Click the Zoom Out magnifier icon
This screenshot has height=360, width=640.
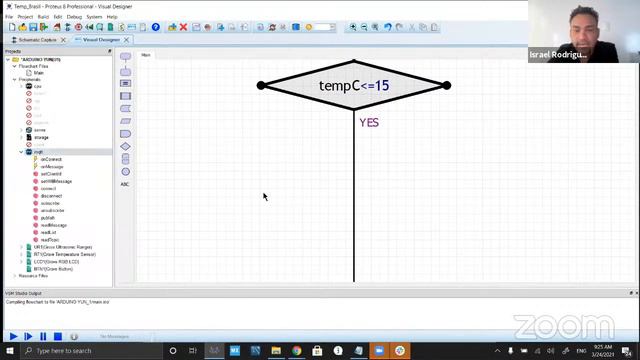point(364,27)
